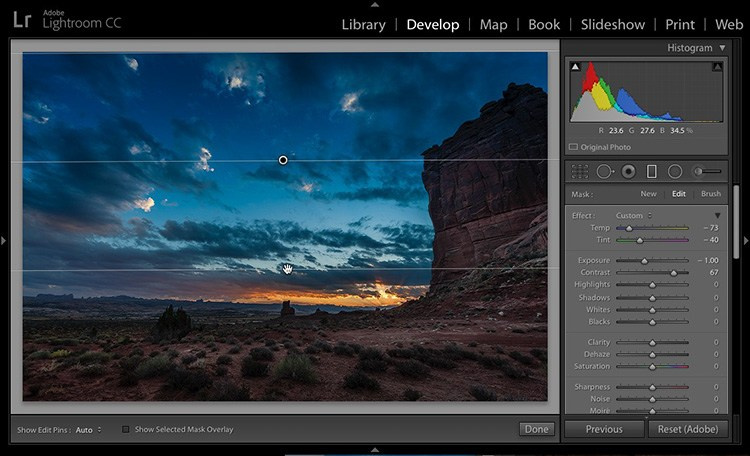Switch to the Library module
This screenshot has height=456, width=750.
(365, 24)
